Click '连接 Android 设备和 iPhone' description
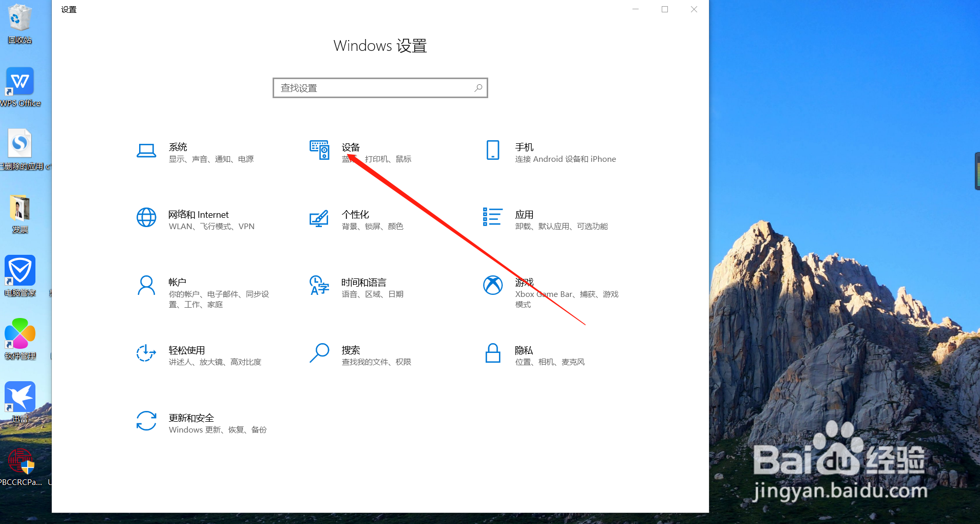The height and width of the screenshot is (524, 980). tap(566, 159)
